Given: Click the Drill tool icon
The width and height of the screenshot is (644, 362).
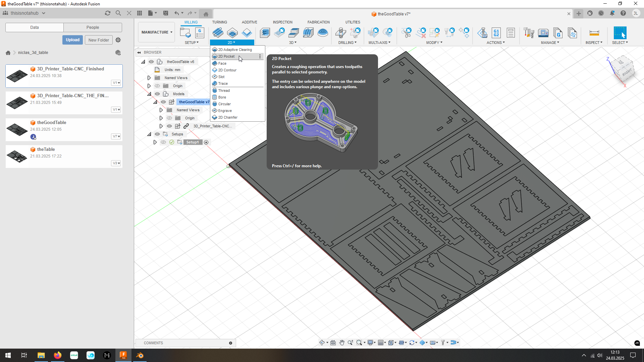Looking at the screenshot, I should [340, 33].
